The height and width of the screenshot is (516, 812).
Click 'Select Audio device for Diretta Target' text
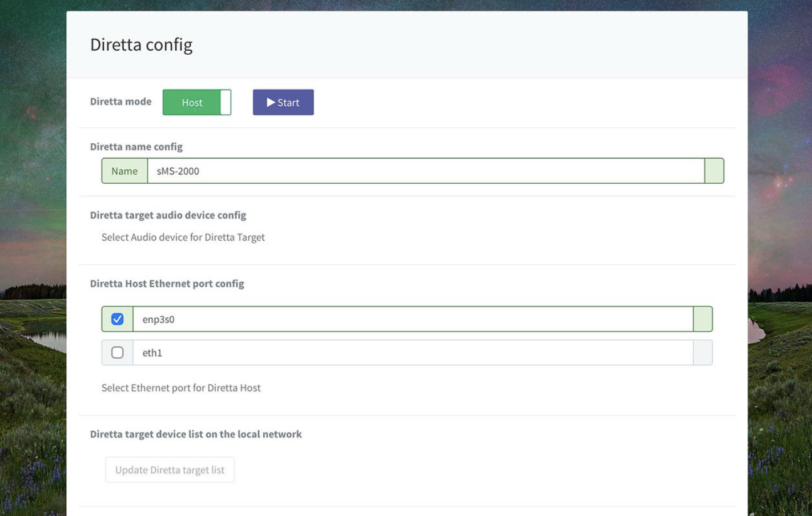tap(183, 237)
